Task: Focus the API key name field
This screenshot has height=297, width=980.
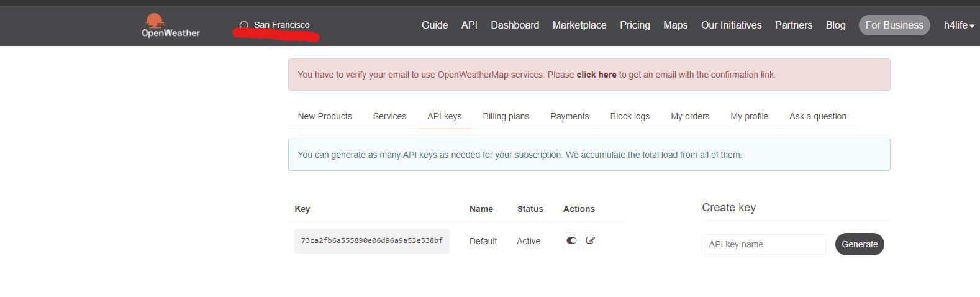Action: pyautogui.click(x=763, y=244)
